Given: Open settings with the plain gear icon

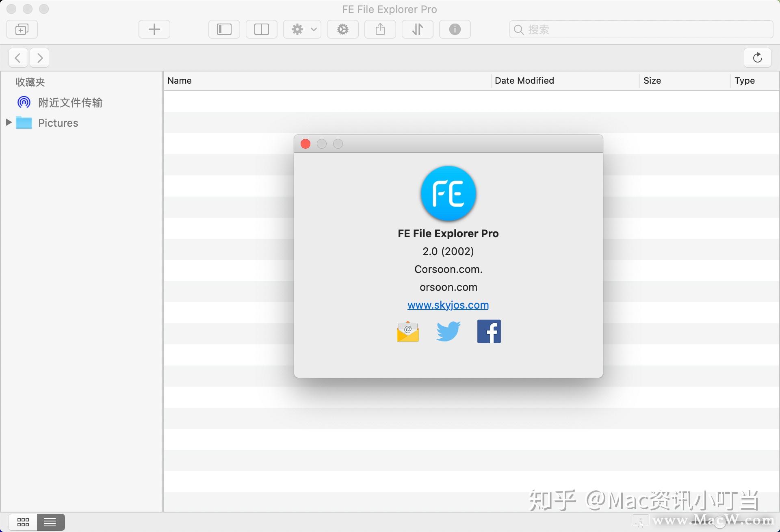Looking at the screenshot, I should coord(343,29).
